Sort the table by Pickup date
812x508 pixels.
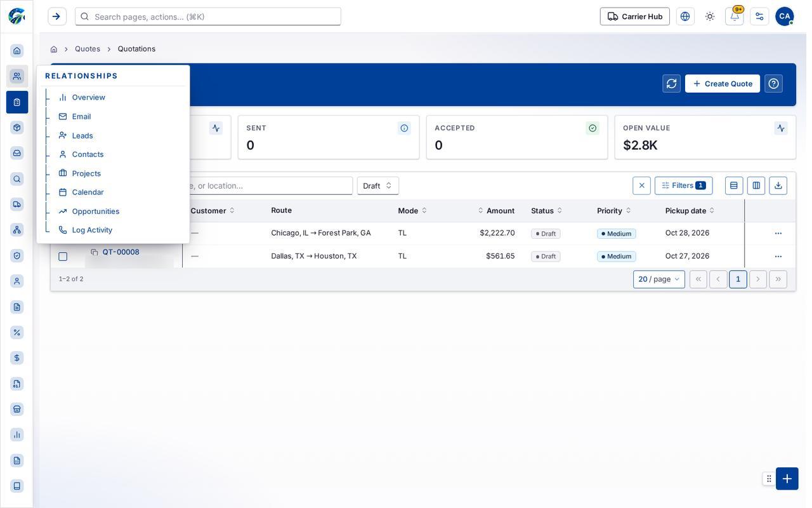coord(690,211)
